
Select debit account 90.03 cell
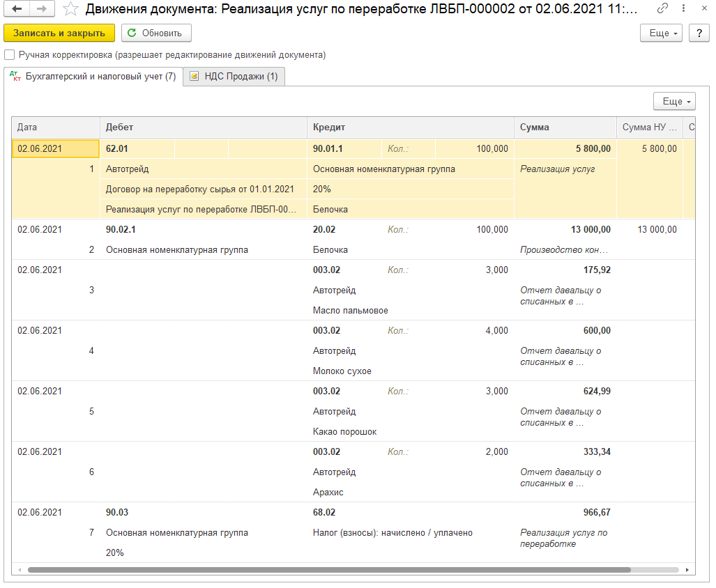point(137,512)
